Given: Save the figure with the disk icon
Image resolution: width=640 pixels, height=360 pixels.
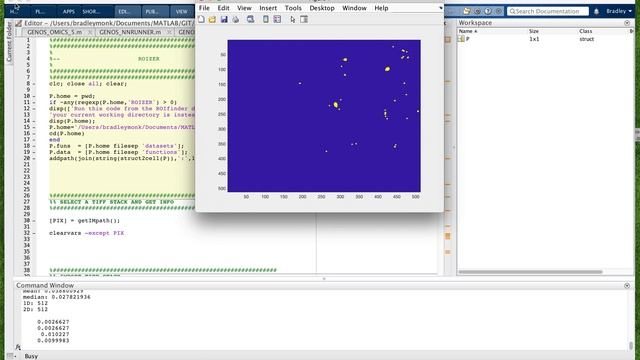Looking at the screenshot, I should pyautogui.click(x=224, y=19).
